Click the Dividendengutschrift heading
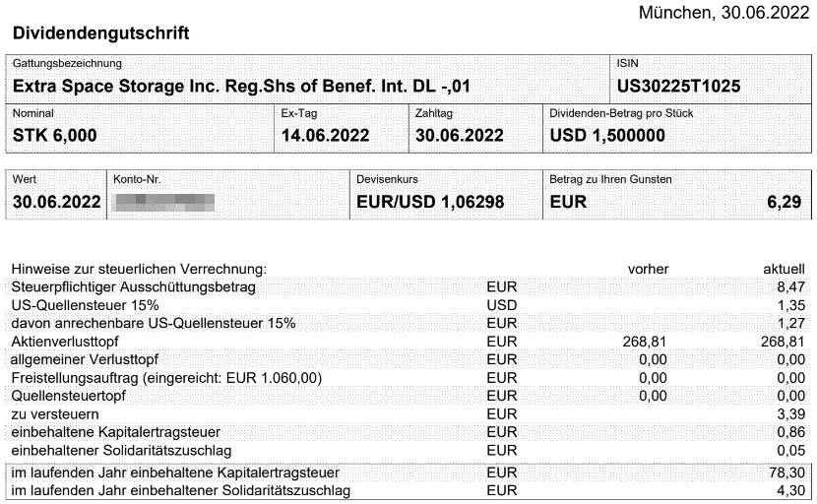 pos(100,32)
